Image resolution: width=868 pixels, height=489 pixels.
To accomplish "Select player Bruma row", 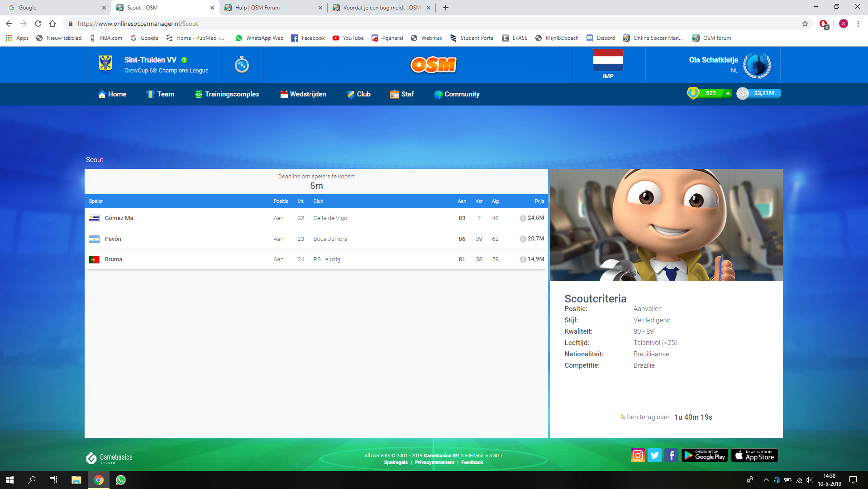I will (x=316, y=259).
